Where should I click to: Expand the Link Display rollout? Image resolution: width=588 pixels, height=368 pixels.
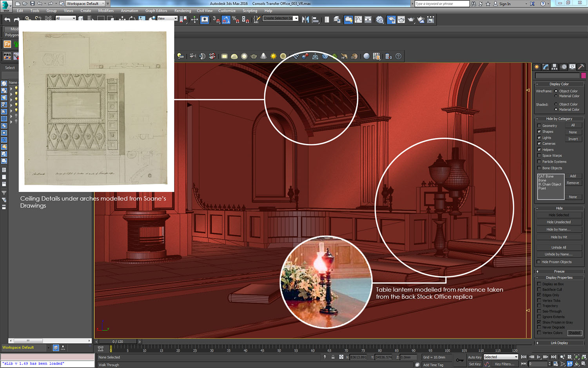(x=559, y=343)
